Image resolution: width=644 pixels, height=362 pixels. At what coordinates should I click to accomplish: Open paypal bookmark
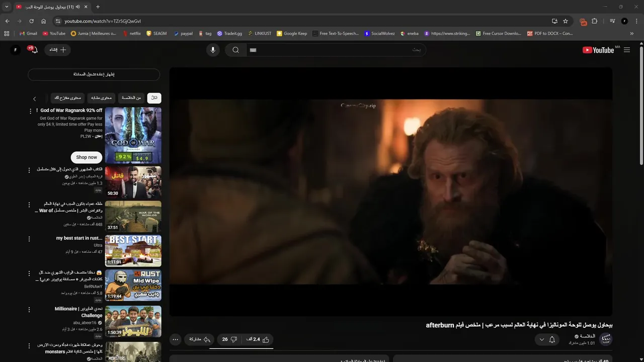pos(183,34)
